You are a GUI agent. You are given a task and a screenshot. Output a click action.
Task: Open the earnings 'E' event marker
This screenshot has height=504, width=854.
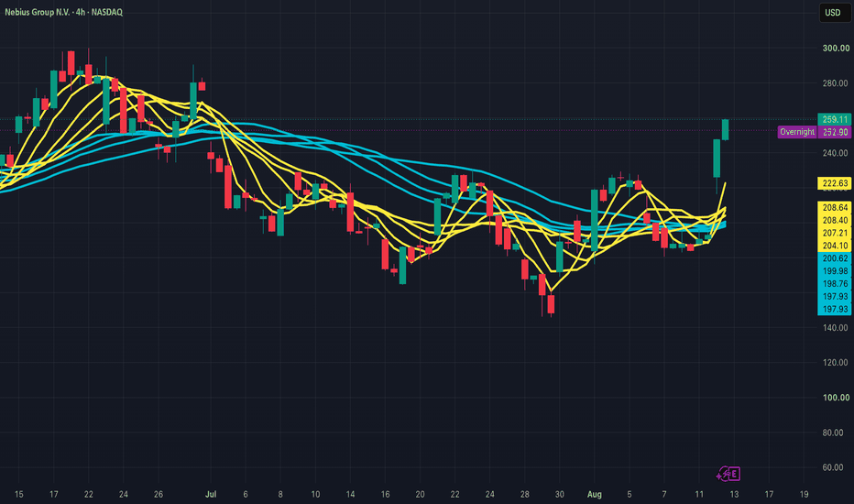(x=734, y=474)
